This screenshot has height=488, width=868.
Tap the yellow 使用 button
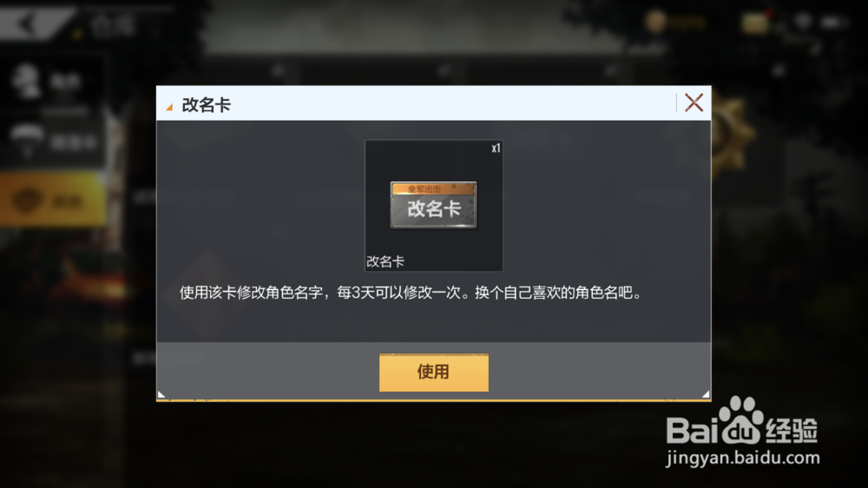pos(433,373)
